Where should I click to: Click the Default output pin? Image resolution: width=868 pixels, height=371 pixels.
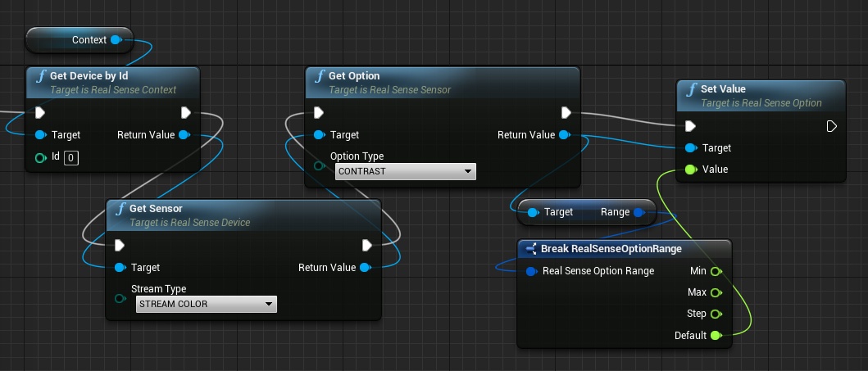pos(716,335)
